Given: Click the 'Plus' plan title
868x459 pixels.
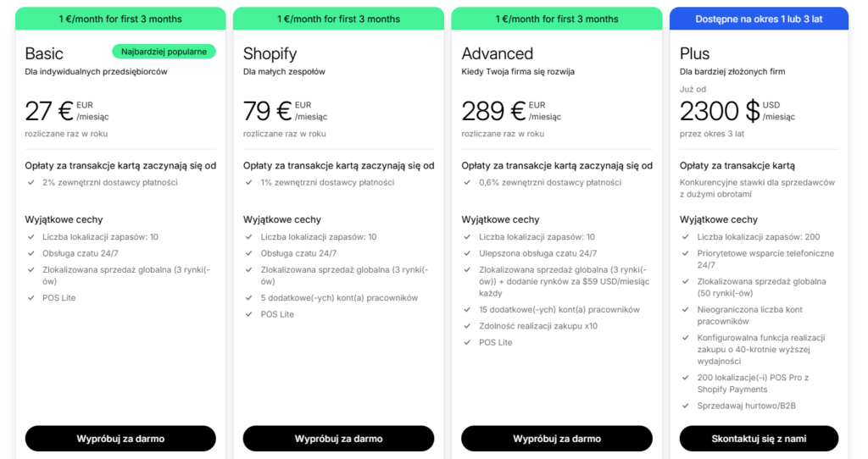Looking at the screenshot, I should pyautogui.click(x=695, y=54).
